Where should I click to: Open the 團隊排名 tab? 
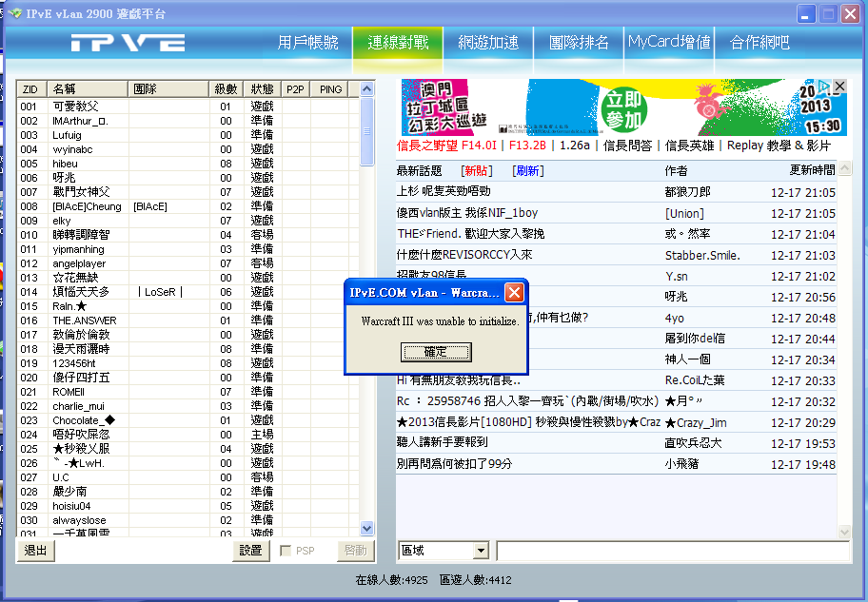coord(579,42)
